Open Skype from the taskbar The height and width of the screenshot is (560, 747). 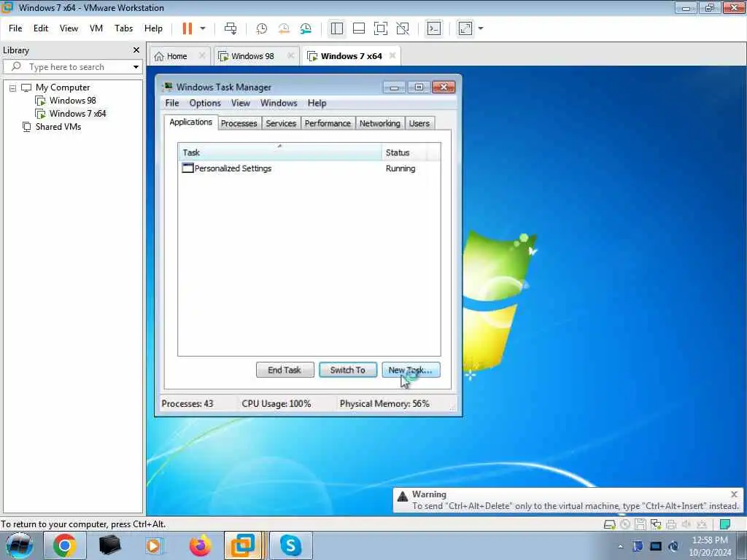coord(290,545)
